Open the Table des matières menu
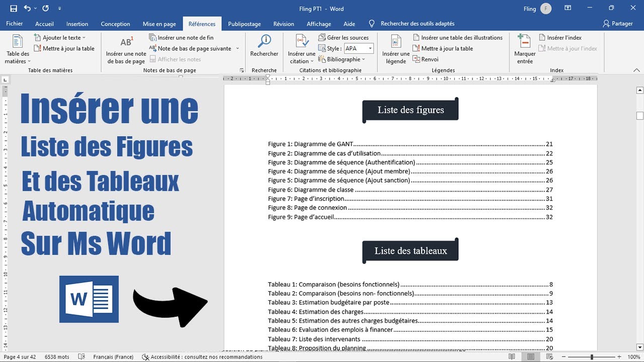 coord(18,50)
